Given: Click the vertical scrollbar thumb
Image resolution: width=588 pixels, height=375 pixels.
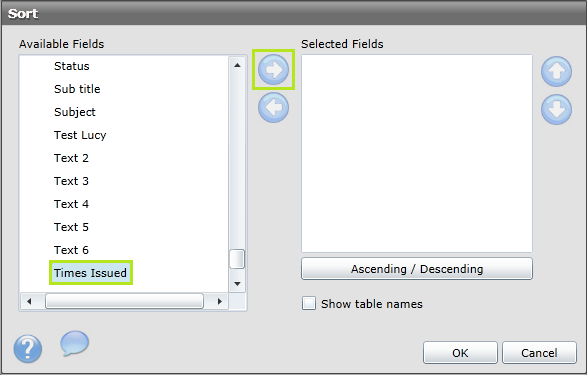Looking at the screenshot, I should (x=237, y=259).
